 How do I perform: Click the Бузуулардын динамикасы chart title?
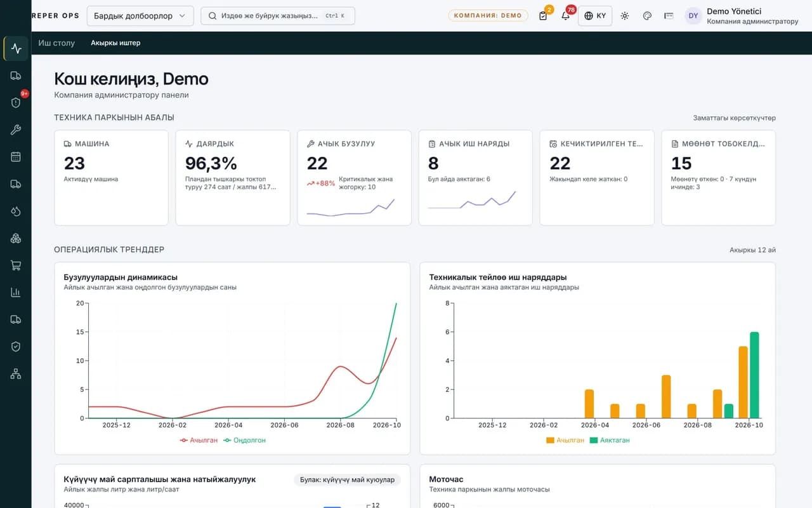(x=121, y=277)
